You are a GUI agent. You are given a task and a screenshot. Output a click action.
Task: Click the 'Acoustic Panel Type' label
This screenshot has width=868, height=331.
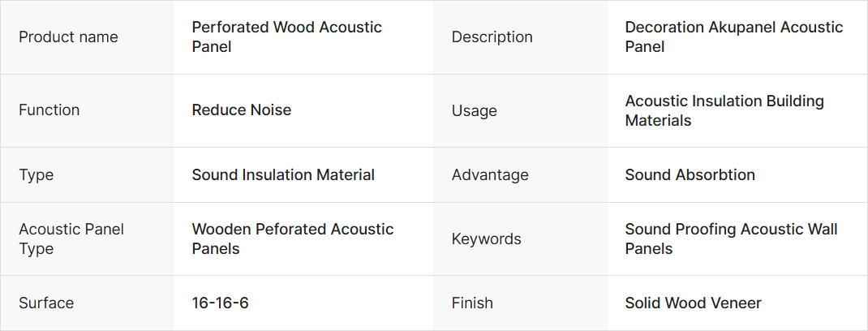tap(71, 239)
